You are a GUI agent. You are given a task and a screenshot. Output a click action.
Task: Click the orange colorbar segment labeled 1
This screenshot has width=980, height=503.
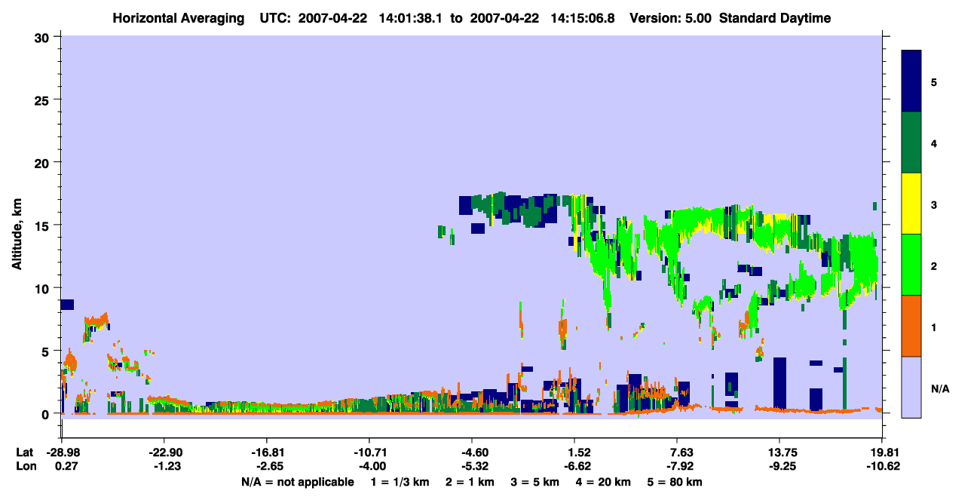(911, 326)
